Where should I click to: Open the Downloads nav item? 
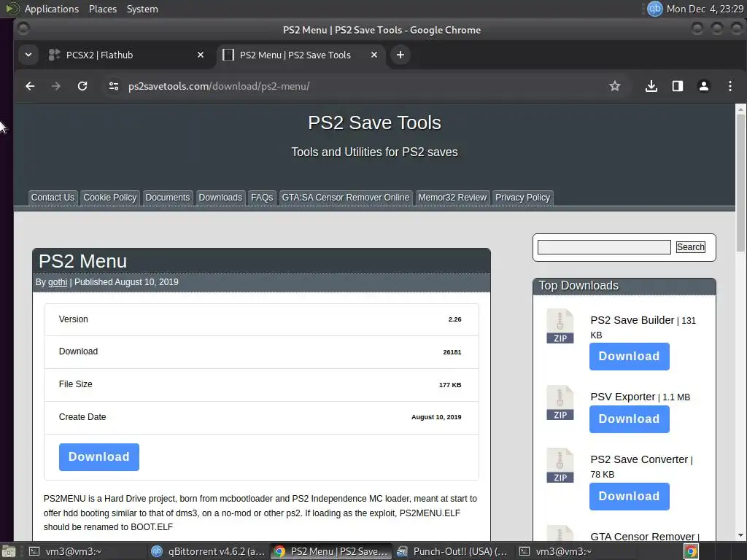click(x=220, y=198)
